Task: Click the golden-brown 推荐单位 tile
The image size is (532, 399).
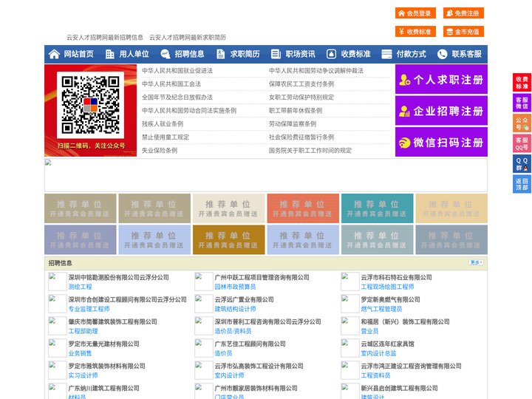Action: point(228,239)
